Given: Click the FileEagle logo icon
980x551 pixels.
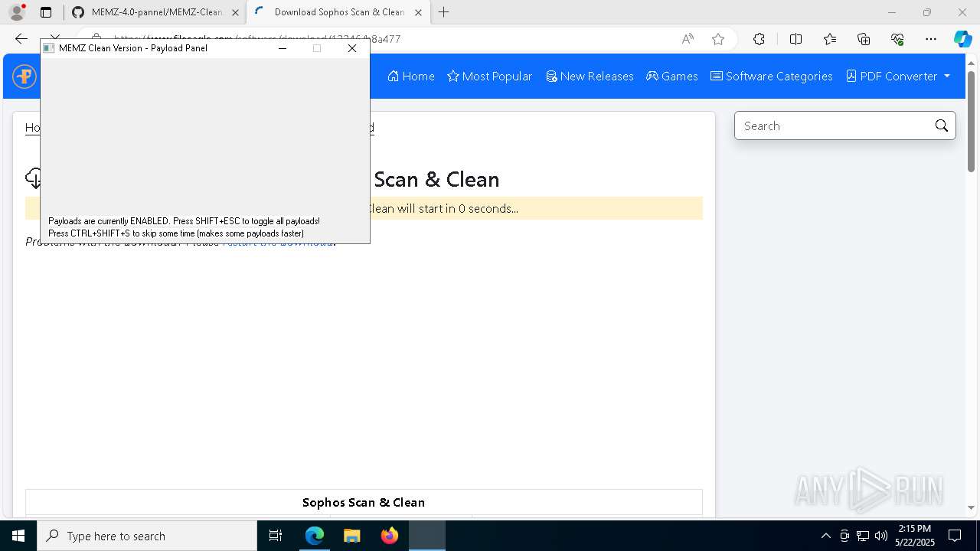Looking at the screenshot, I should click(24, 76).
